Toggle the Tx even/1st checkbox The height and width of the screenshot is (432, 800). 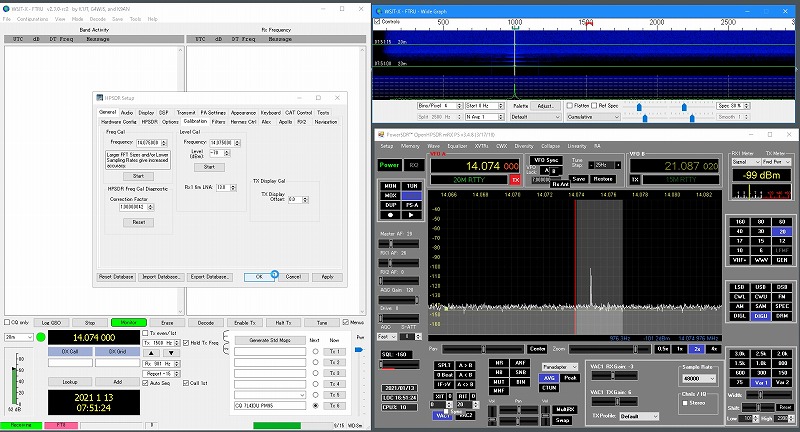coord(146,333)
